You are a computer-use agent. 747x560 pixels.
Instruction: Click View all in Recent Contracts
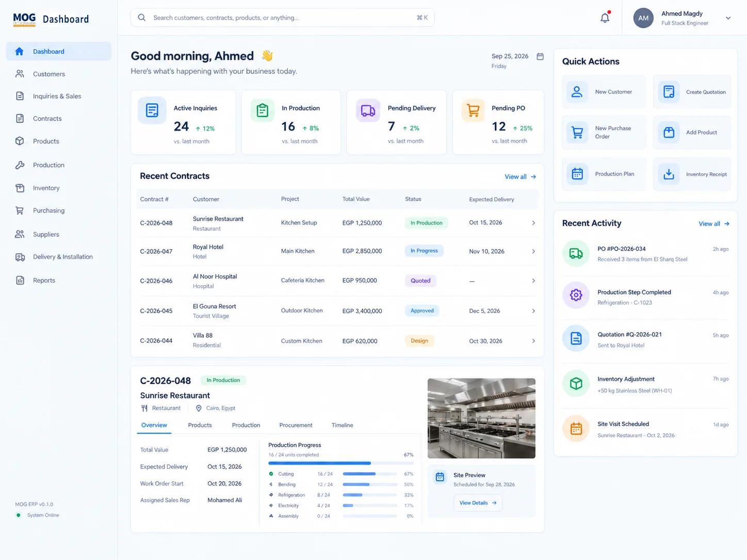520,177
